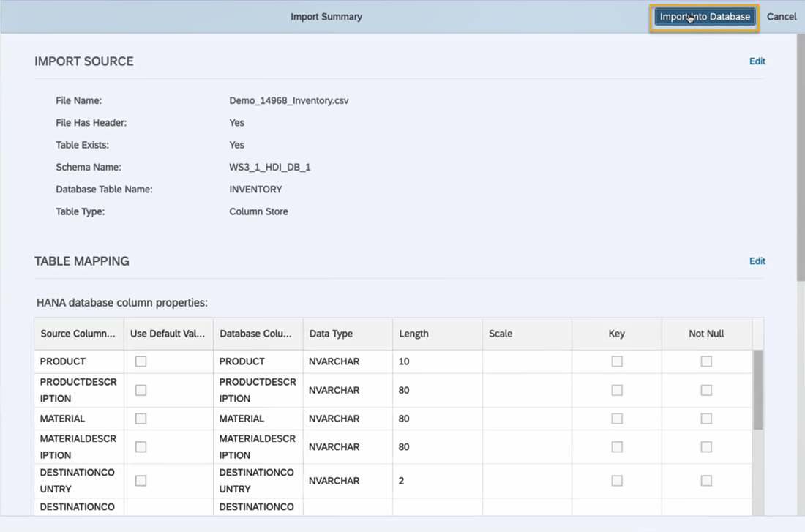805x532 pixels.
Task: Toggle Use Default Value for MATERIAL row
Action: click(x=141, y=419)
